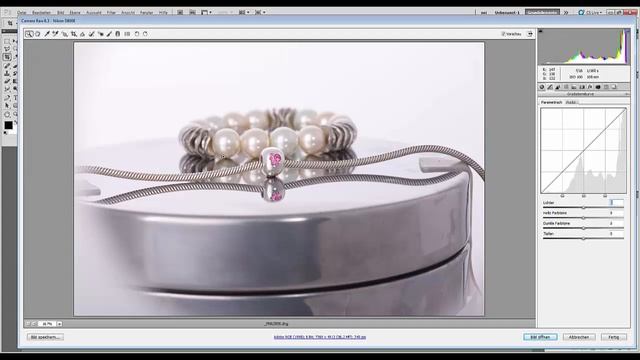Select the Zoom tool in Camera Raw toolbar
The height and width of the screenshot is (360, 640).
click(29, 34)
